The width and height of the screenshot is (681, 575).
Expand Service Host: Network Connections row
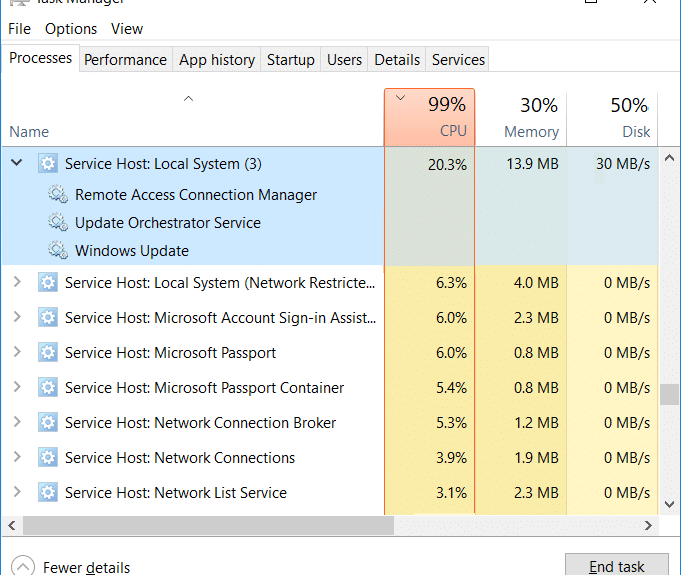(x=16, y=458)
